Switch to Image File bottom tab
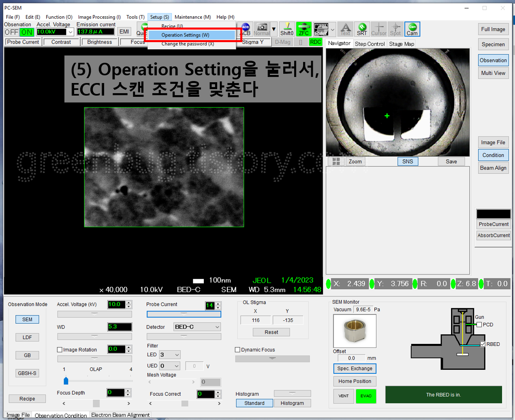 click(x=18, y=415)
